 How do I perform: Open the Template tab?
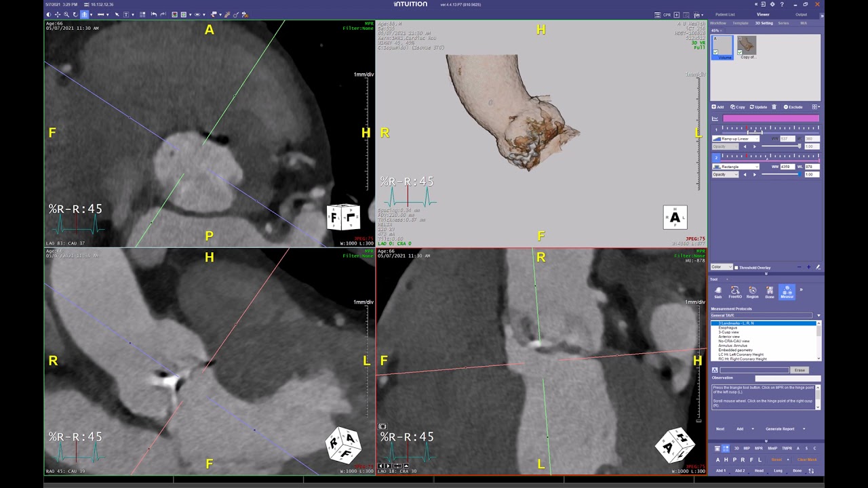(741, 23)
